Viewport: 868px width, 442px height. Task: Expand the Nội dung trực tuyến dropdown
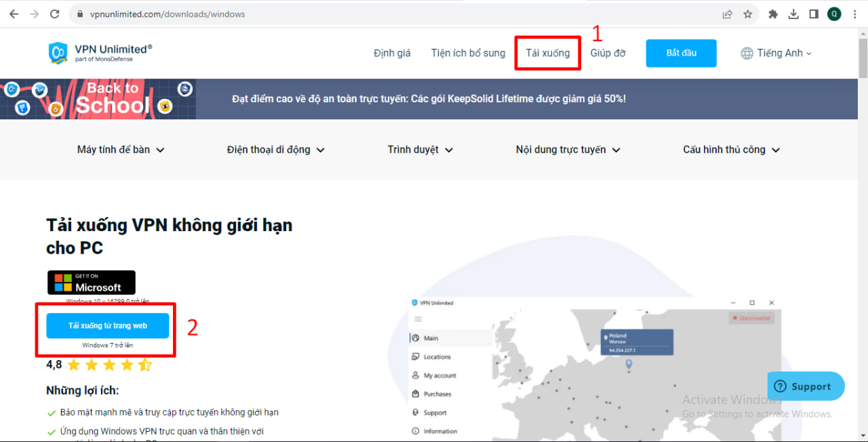[568, 150]
